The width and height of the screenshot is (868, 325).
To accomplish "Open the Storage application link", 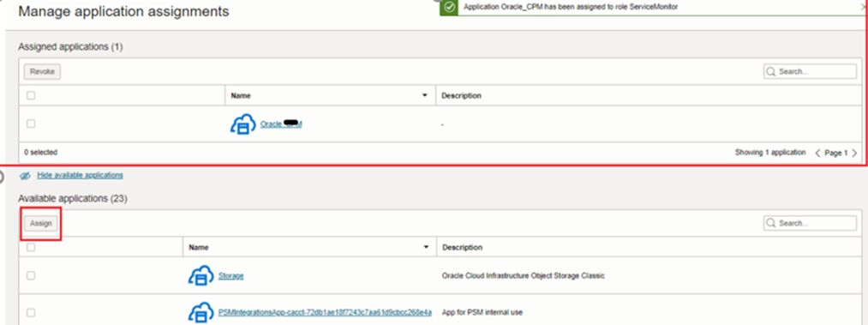I will tap(230, 275).
